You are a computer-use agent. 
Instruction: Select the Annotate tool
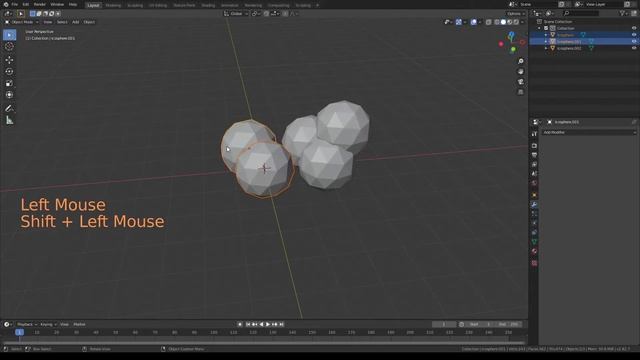point(9,109)
